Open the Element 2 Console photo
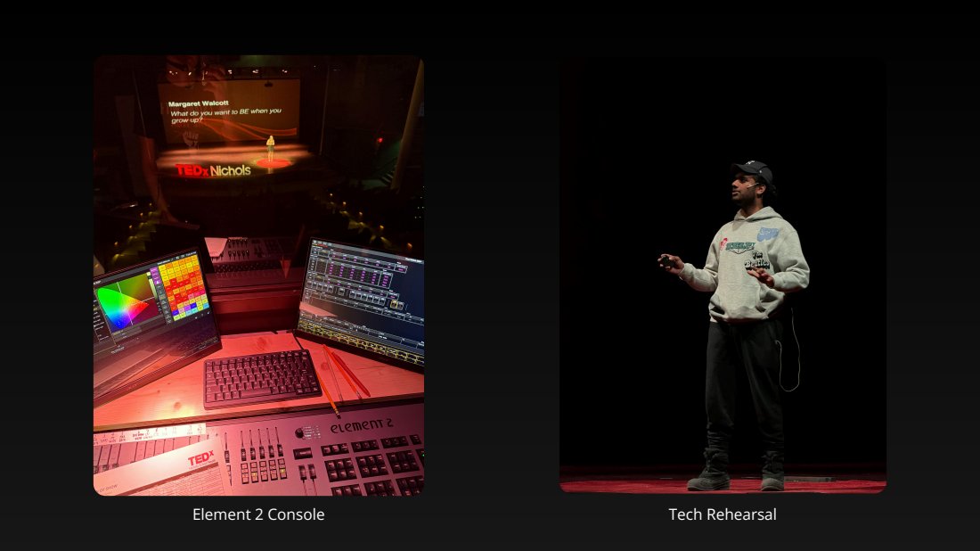This screenshot has height=551, width=980. (x=258, y=275)
